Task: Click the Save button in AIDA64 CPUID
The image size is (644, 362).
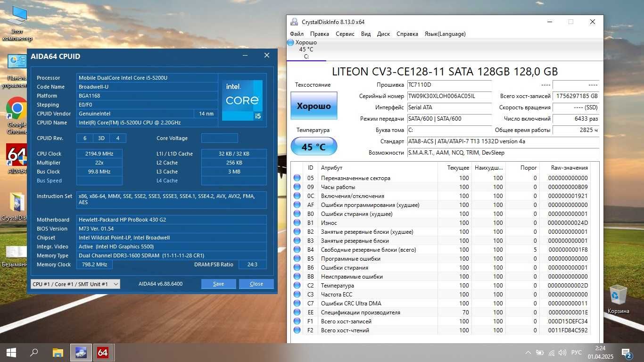Action: 218,284
